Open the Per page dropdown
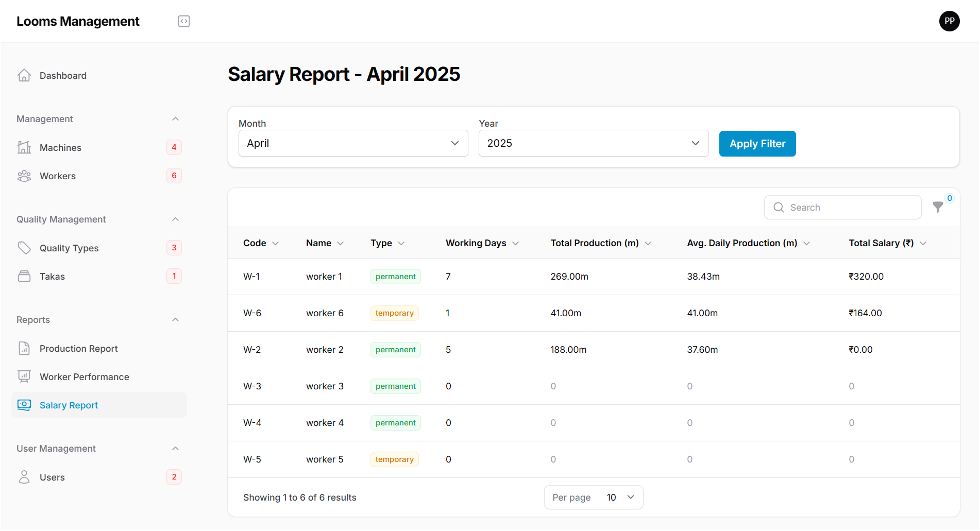The image size is (980, 531). (x=620, y=497)
